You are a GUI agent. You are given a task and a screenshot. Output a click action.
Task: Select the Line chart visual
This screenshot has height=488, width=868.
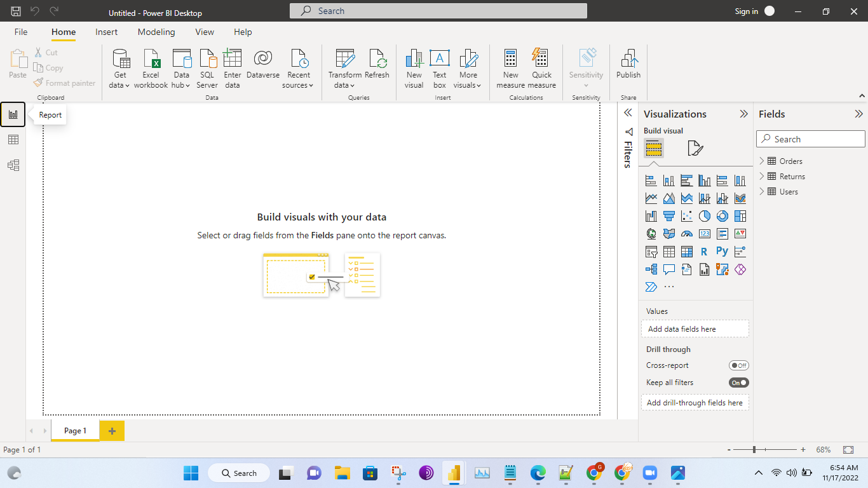coord(651,199)
